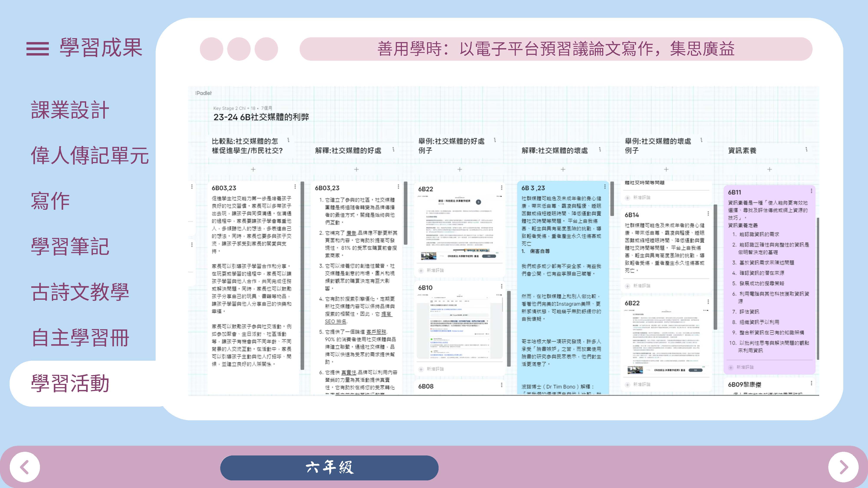
Task: Add comment on the 6B22 好處例子 post
Action: [x=431, y=270]
